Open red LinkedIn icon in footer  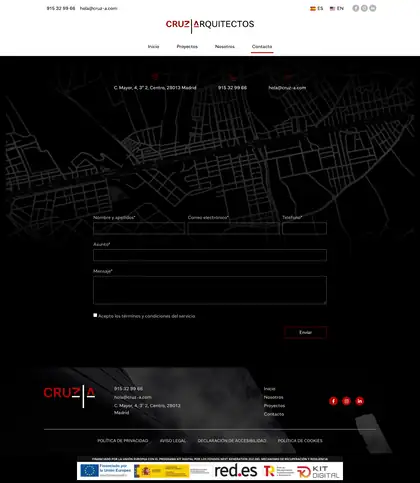(359, 401)
